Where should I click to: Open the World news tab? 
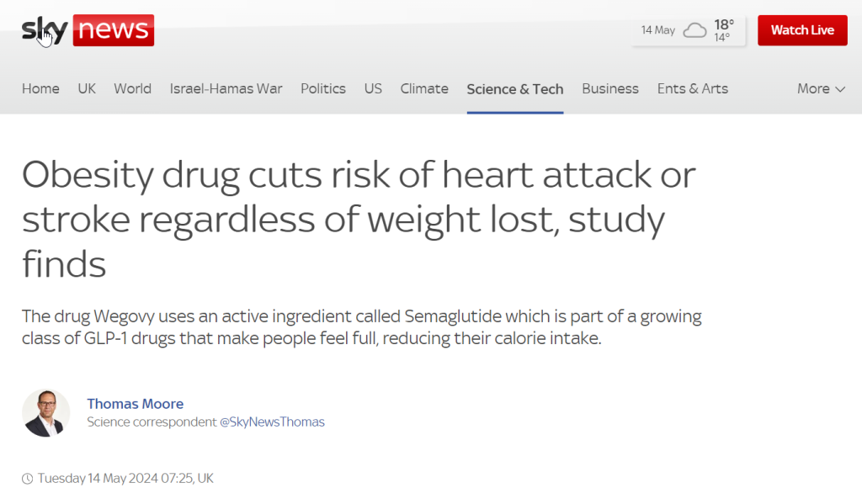point(132,89)
